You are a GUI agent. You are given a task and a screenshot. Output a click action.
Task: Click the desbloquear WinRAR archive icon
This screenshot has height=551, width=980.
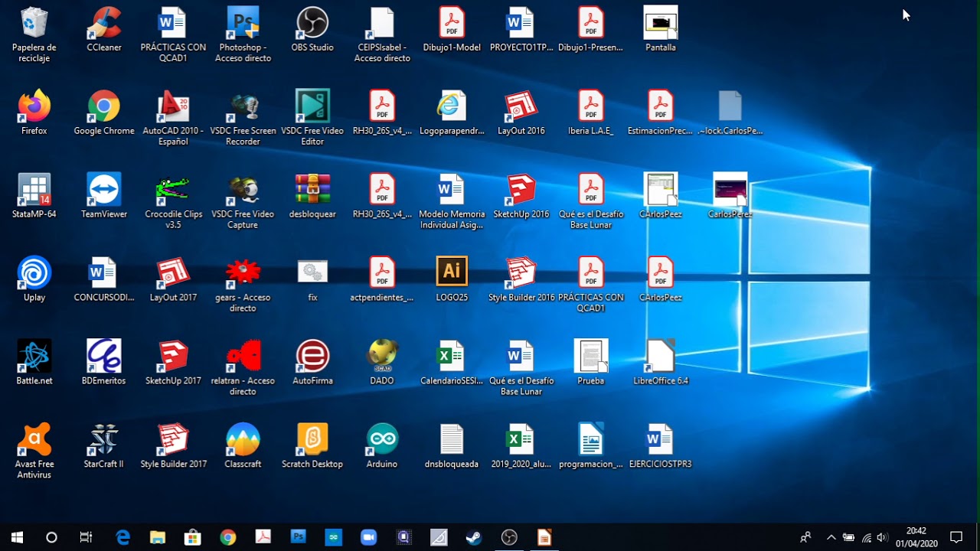[312, 190]
